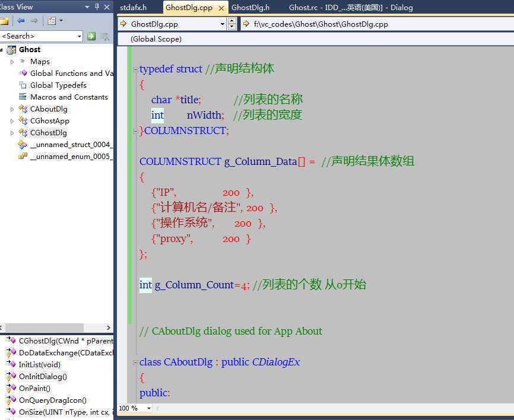Select the OnSize member function

click(66, 412)
